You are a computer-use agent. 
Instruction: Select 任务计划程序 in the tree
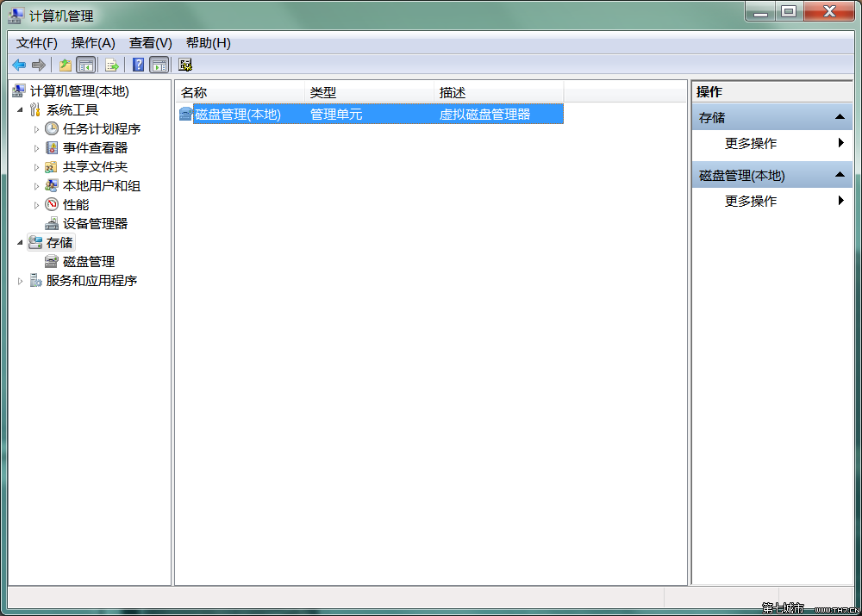coord(102,128)
